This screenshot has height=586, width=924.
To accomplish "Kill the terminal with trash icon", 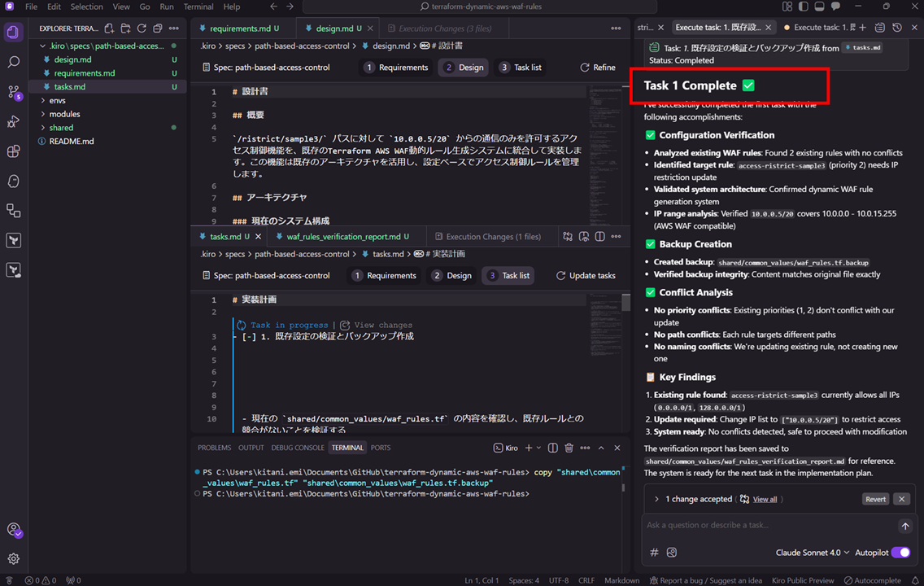I will 569,448.
